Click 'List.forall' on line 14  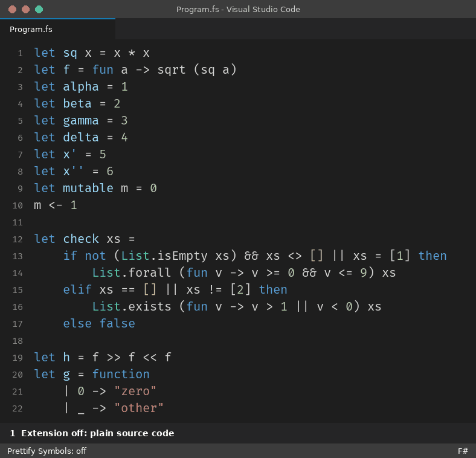(132, 273)
